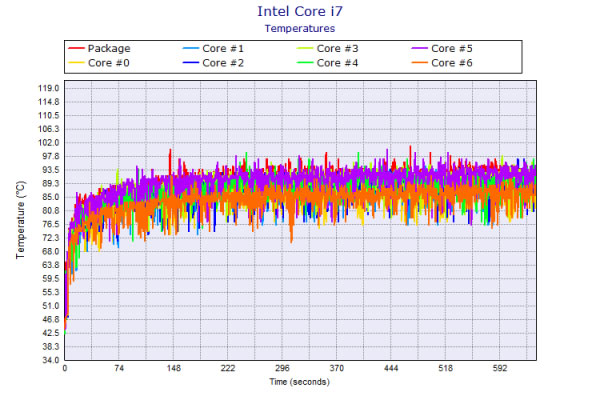The height and width of the screenshot is (400, 600).
Task: Click the 34.0 y-axis value
Action: click(49, 360)
